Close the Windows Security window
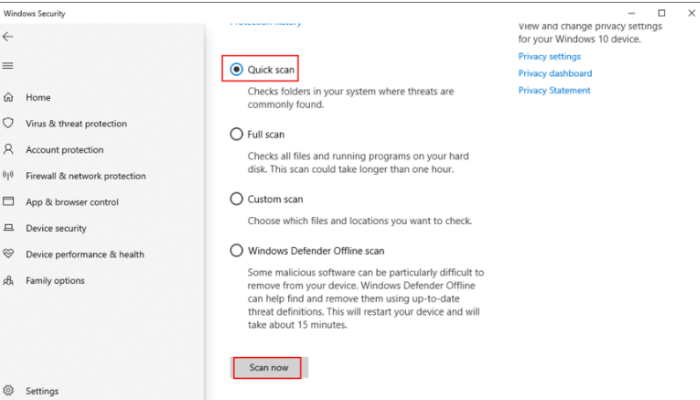This screenshot has width=700, height=400. pyautogui.click(x=692, y=13)
